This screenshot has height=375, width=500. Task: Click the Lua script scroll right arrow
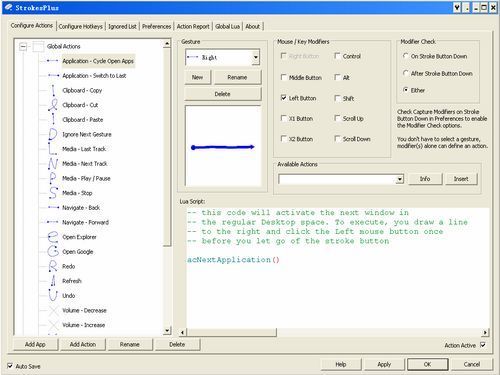(x=485, y=332)
